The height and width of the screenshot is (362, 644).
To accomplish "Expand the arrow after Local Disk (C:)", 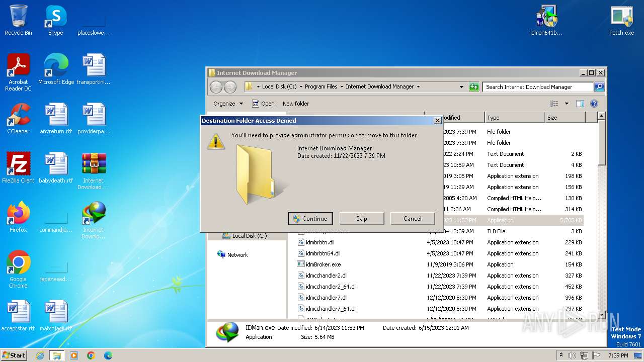I will click(301, 86).
